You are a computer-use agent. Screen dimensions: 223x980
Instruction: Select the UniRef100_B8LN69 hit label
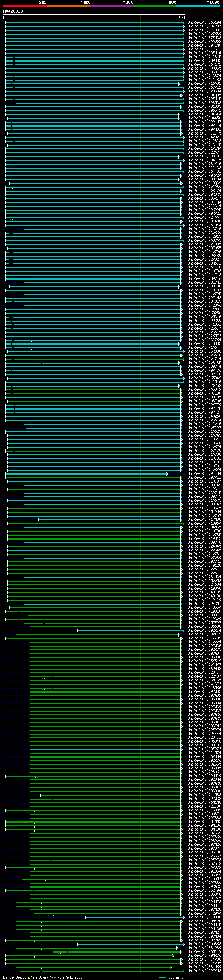point(204,967)
